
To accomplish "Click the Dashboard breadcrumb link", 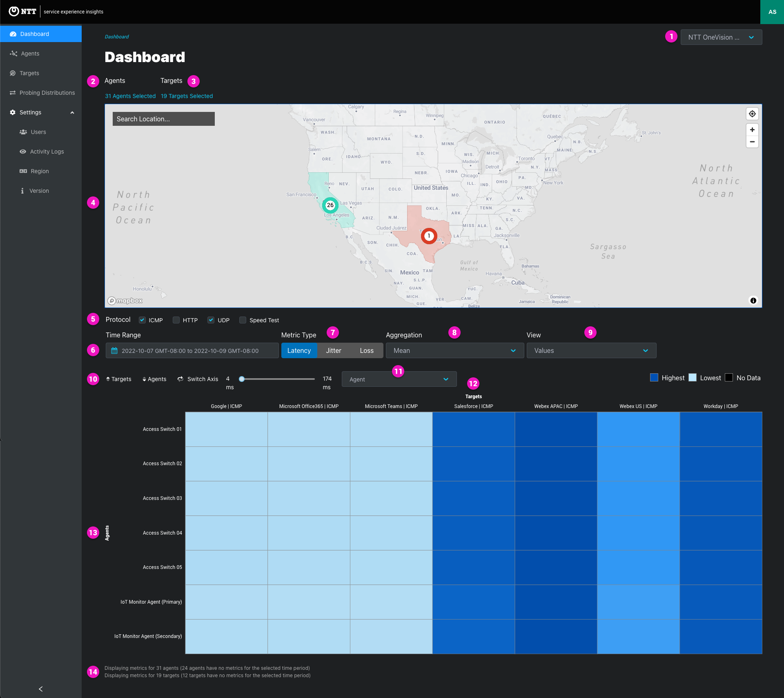I will (x=117, y=37).
